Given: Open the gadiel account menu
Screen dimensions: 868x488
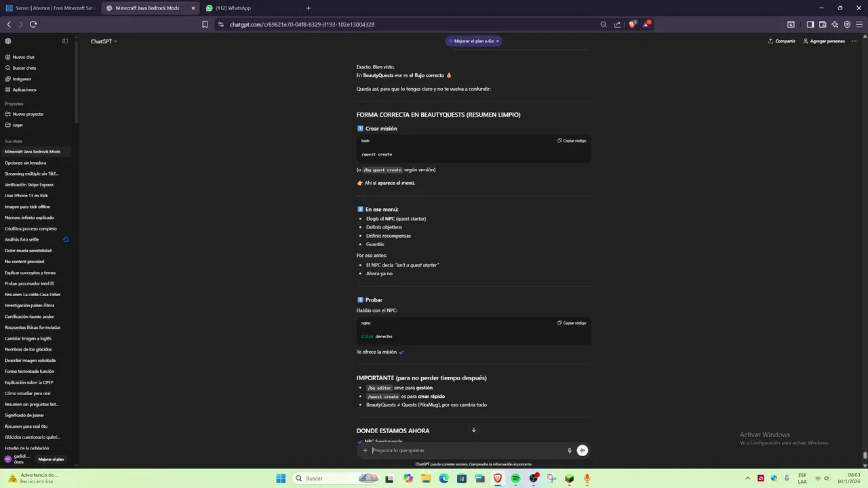Looking at the screenshot, I should click(18, 459).
